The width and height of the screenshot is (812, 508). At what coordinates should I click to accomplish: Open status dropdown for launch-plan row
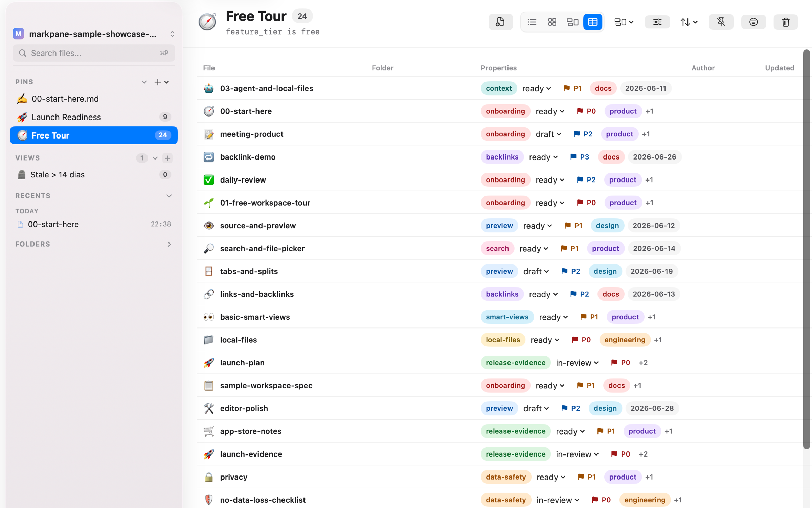click(577, 363)
